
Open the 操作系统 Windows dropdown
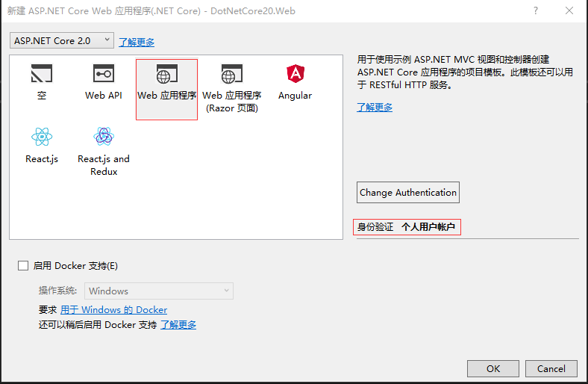click(159, 291)
